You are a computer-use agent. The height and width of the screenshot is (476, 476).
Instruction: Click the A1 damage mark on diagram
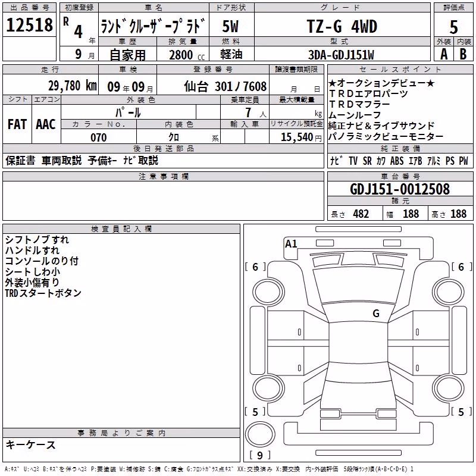point(291,244)
